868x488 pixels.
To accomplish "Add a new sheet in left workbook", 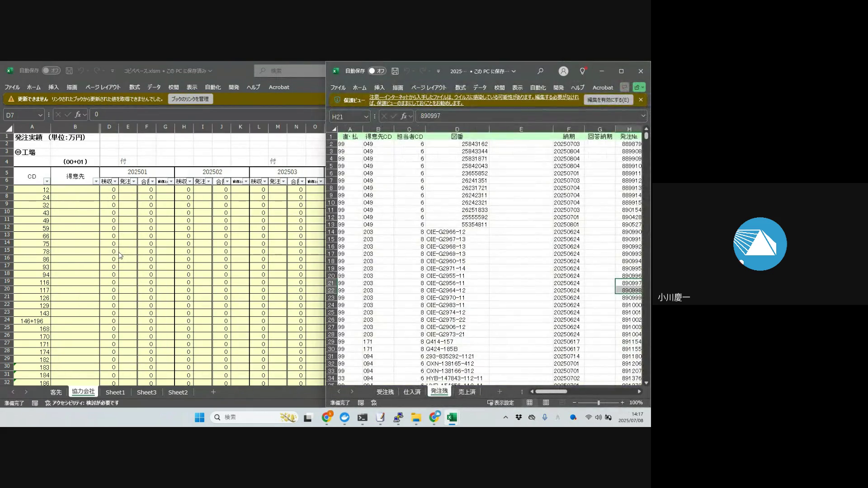I will pos(213,392).
